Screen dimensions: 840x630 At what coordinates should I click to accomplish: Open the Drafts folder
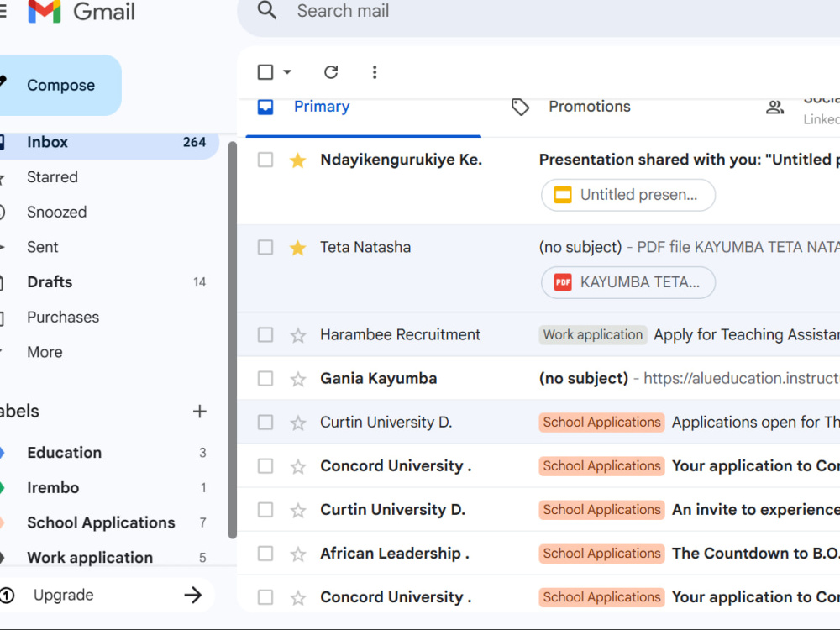tap(50, 281)
